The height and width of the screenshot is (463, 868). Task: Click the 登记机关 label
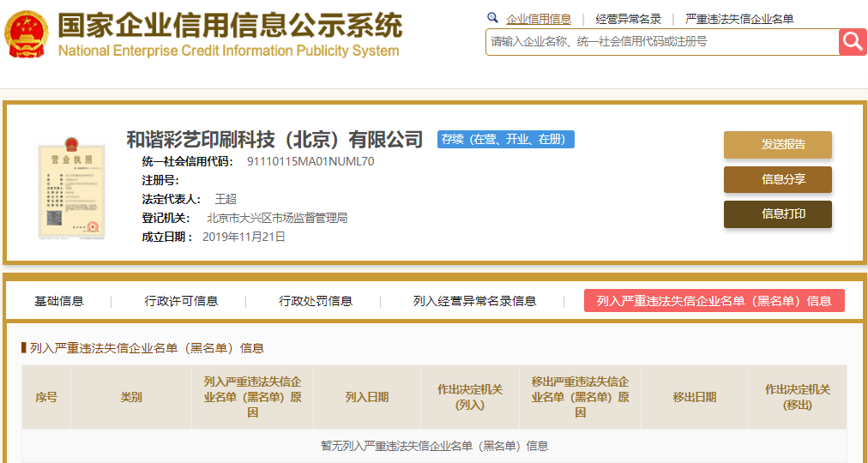pyautogui.click(x=166, y=218)
